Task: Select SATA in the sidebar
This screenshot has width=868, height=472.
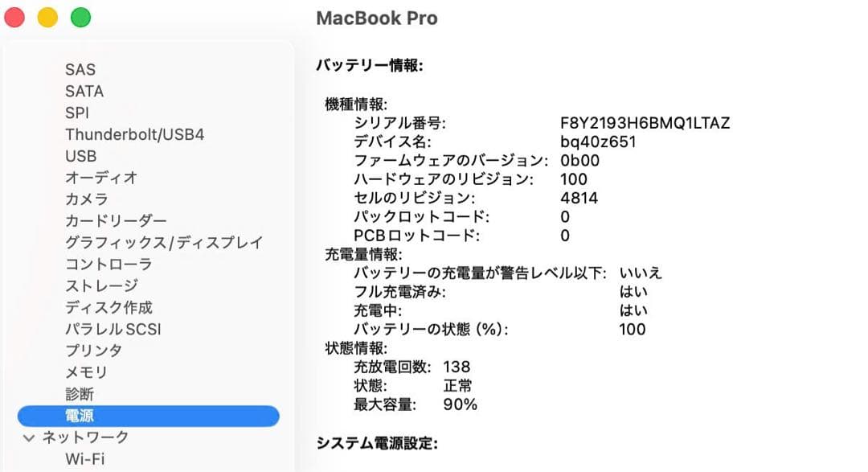Action: tap(84, 91)
